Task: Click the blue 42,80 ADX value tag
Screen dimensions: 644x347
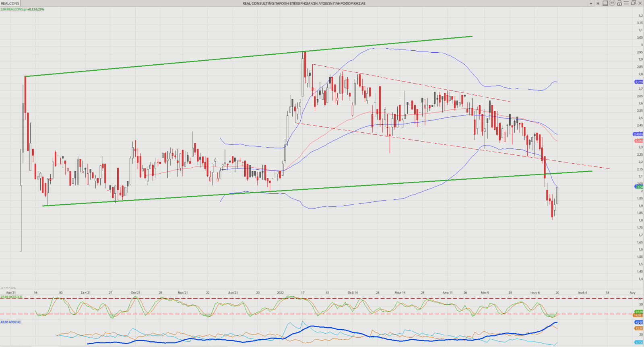Action: click(639, 322)
